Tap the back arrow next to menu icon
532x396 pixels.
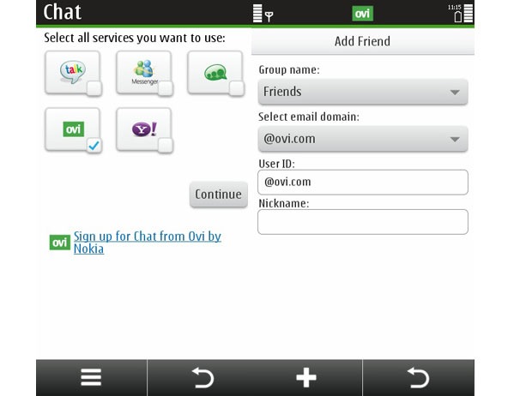point(203,377)
